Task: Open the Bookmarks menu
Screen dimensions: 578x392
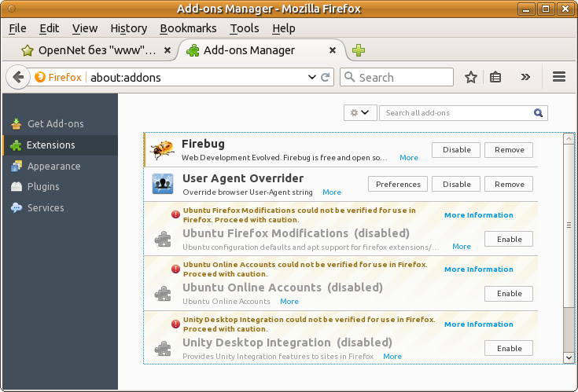Action: 187,28
